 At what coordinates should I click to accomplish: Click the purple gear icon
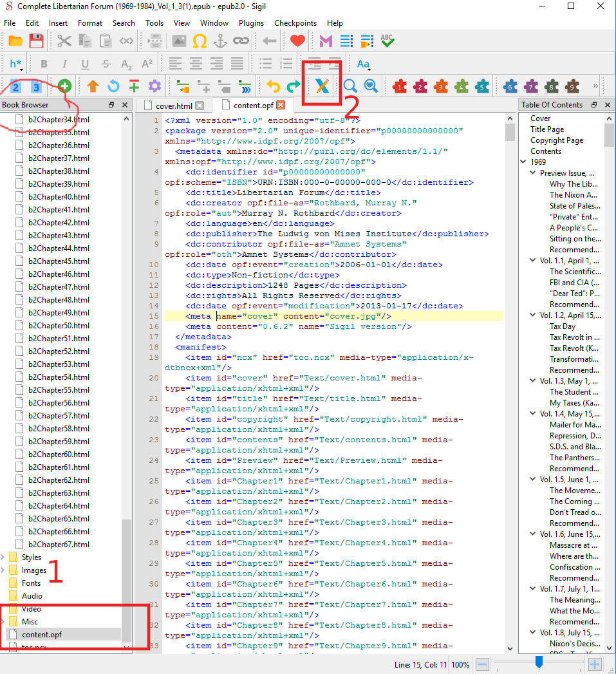(x=154, y=86)
